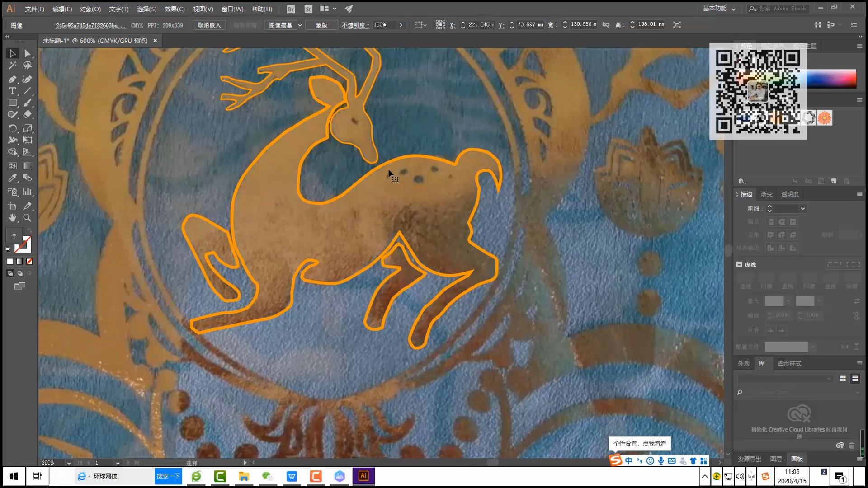Pick the Rectangle tool

click(x=12, y=103)
